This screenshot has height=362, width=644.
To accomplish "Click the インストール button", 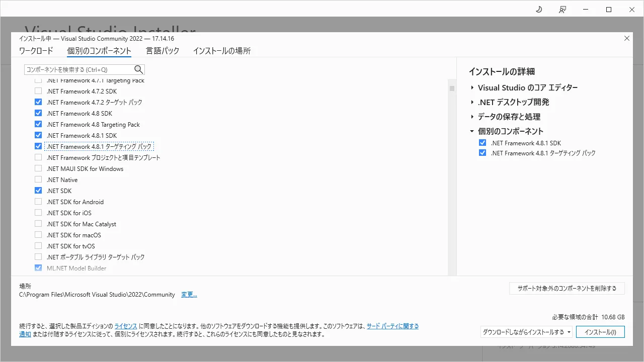I will tap(600, 332).
